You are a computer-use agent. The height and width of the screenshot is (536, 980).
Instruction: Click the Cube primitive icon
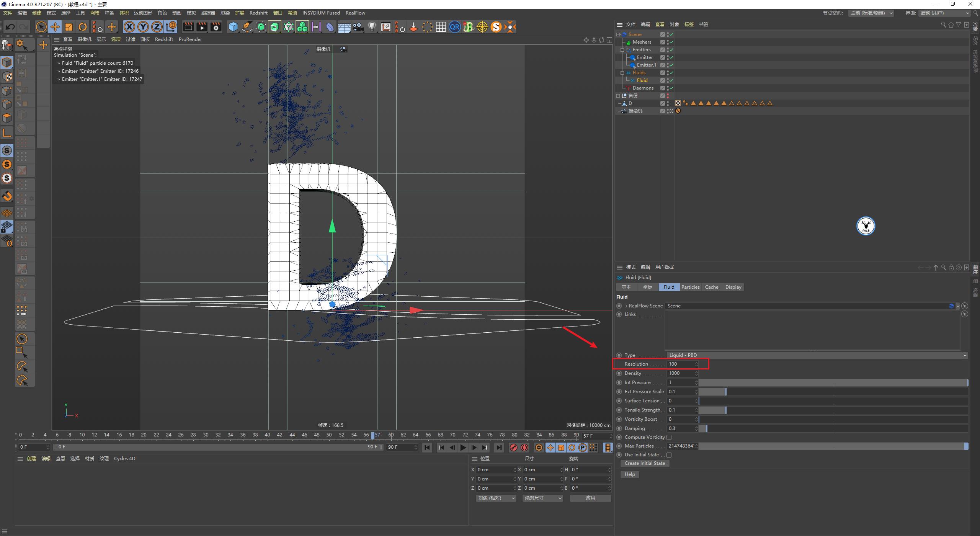233,27
